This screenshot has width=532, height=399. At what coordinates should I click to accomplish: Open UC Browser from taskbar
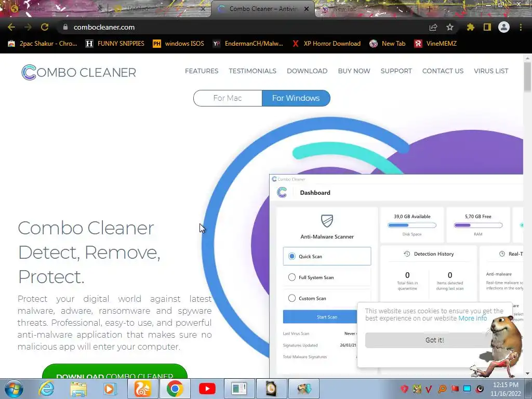pyautogui.click(x=142, y=389)
